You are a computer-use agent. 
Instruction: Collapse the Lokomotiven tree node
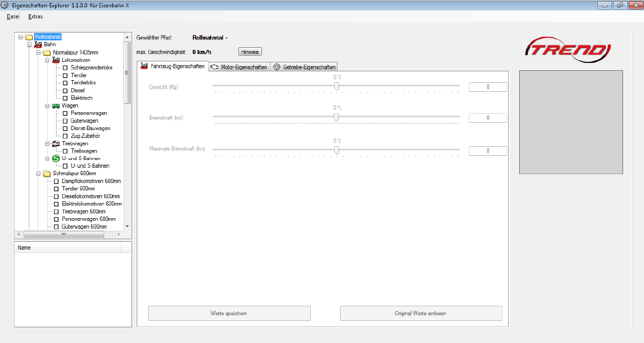(47, 60)
